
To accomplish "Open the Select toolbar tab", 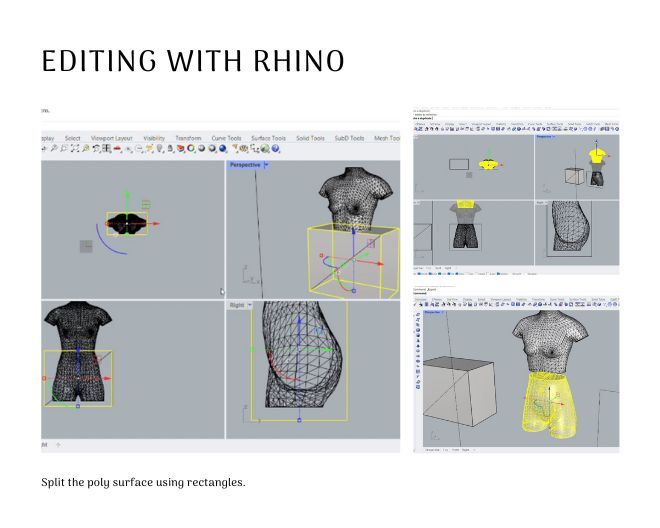I will tap(72, 138).
